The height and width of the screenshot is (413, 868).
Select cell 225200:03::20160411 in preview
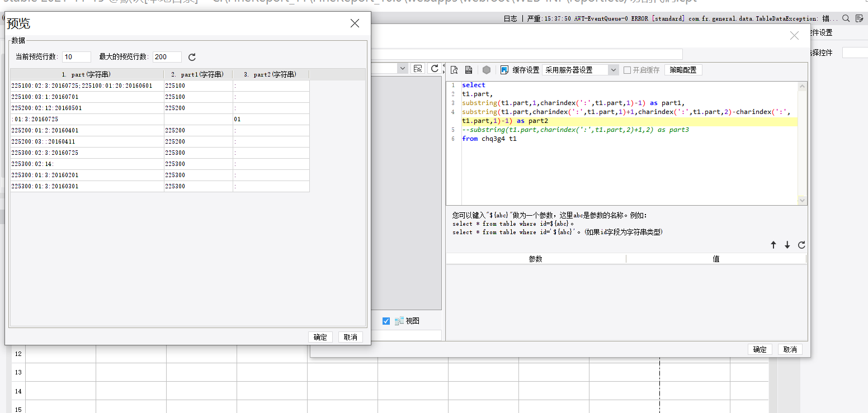pos(87,141)
